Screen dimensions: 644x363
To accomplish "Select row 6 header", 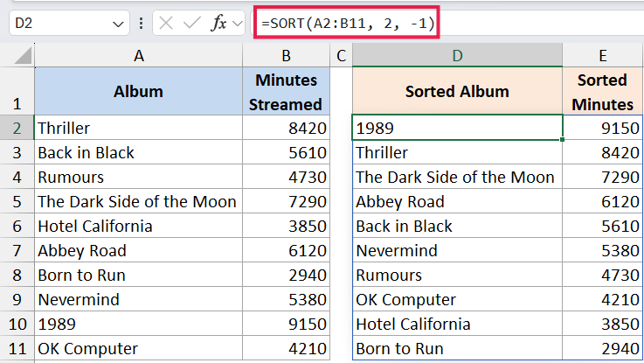I will 17,226.
